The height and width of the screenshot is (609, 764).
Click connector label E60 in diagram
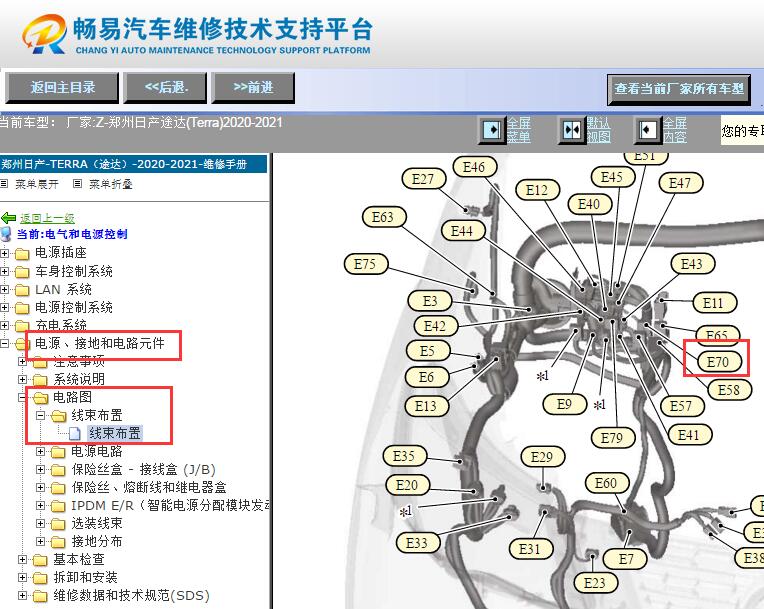coord(607,483)
